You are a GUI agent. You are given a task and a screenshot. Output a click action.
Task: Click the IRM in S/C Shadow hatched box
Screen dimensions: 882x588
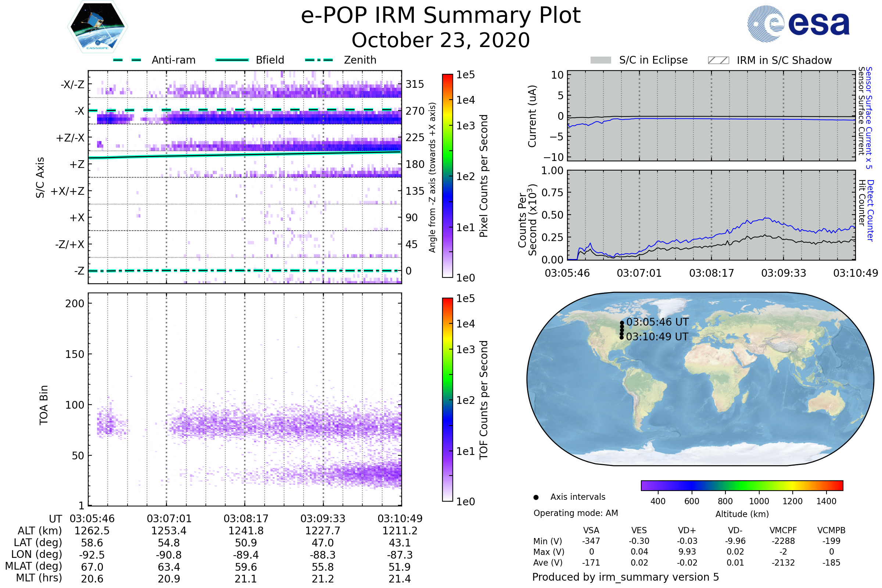point(718,60)
